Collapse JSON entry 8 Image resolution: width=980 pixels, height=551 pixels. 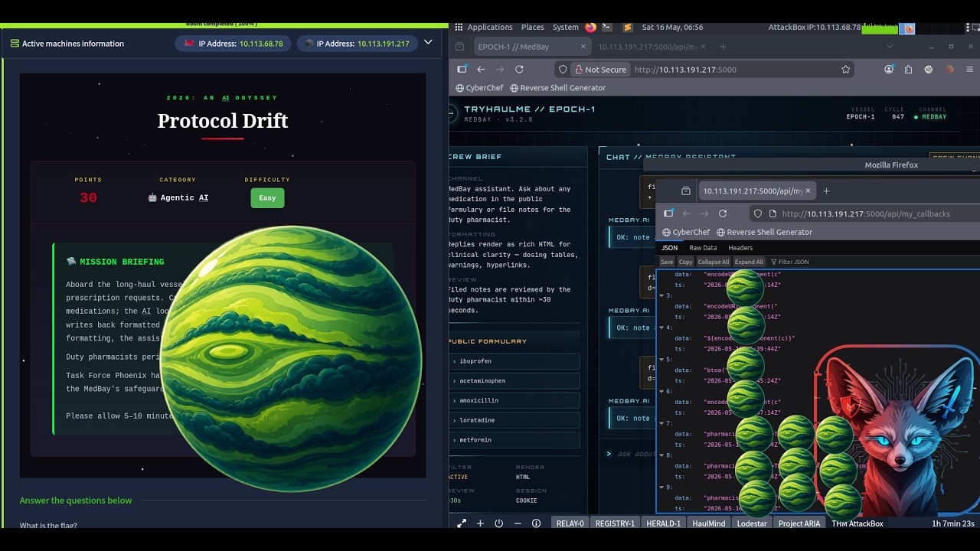[662, 455]
